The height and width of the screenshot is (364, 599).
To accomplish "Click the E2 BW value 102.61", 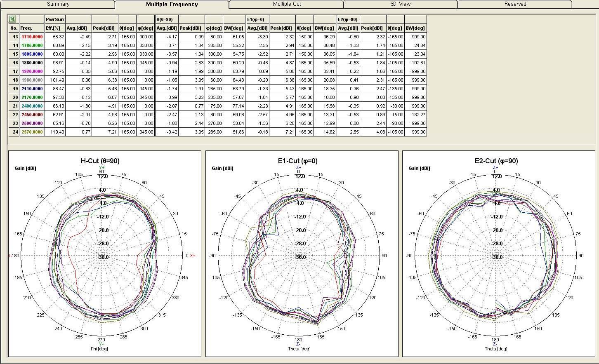I will (415, 63).
